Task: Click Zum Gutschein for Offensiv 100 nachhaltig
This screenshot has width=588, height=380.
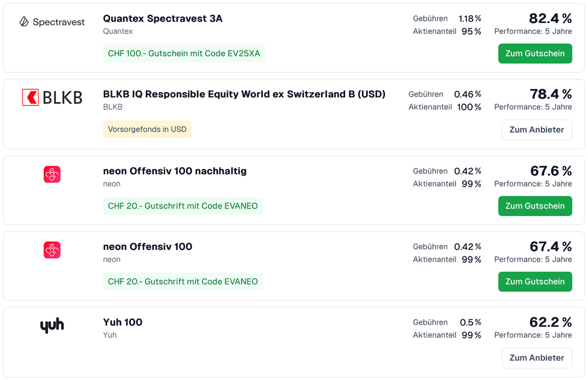Action: (x=535, y=206)
